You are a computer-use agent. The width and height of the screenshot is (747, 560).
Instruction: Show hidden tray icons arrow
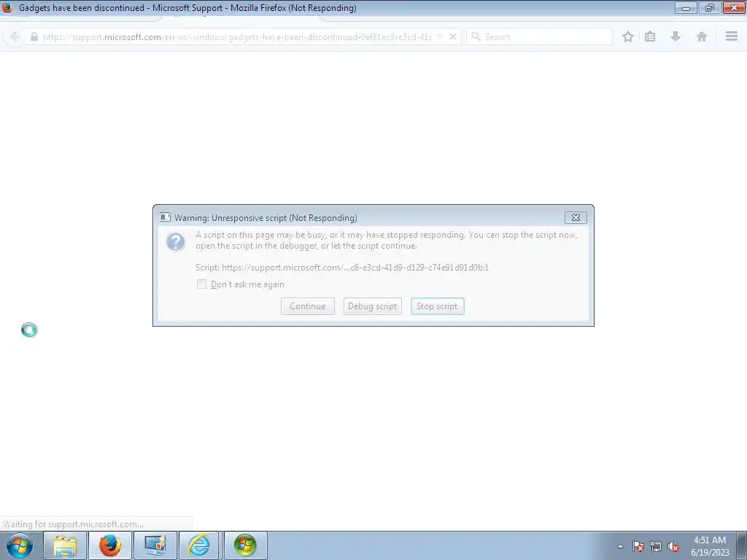coord(620,546)
